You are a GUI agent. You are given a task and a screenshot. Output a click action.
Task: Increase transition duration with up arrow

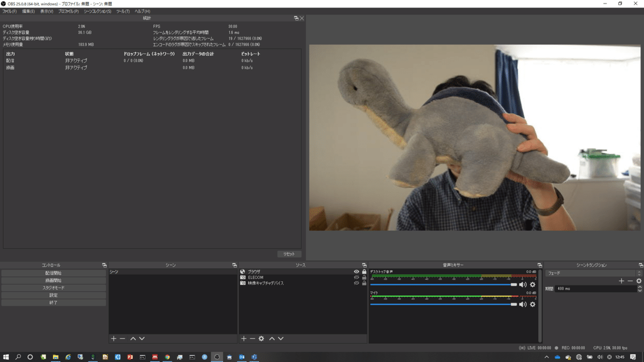[x=640, y=287]
